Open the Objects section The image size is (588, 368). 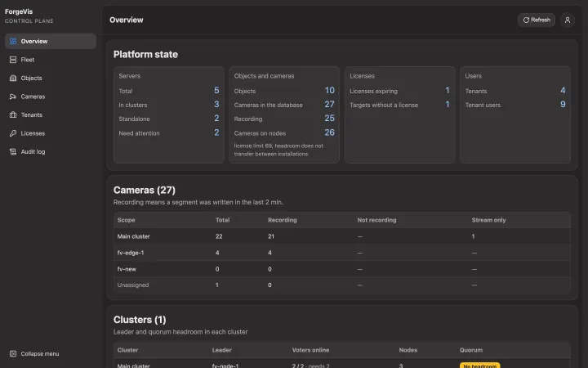pyautogui.click(x=51, y=79)
